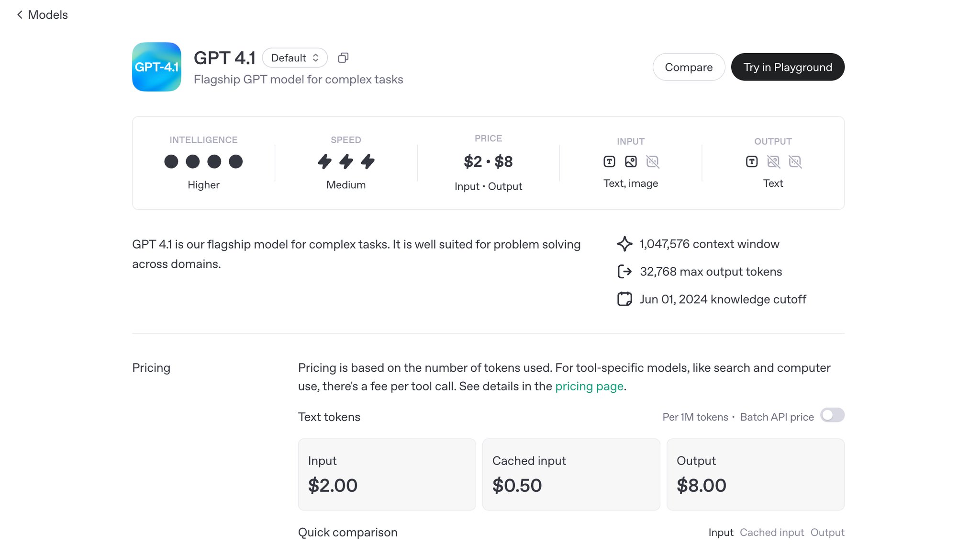Click the 'Text tokens' heading
Viewport: 980px width, 546px height.
point(329,417)
